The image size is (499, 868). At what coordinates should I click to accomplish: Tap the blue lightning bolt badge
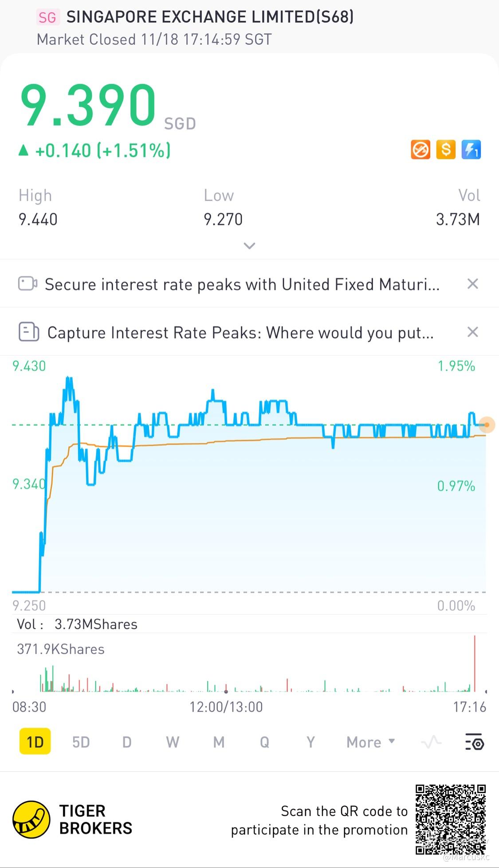pos(471,150)
